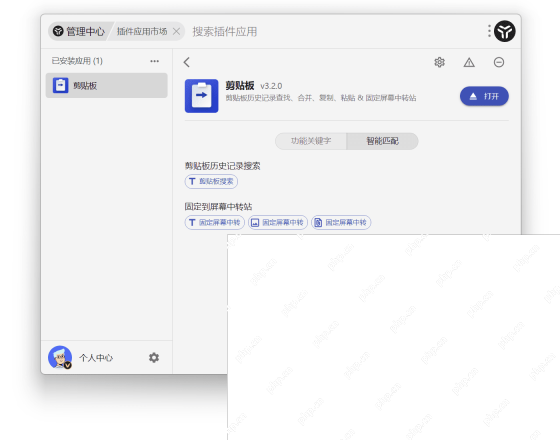Click the text-type 固定屏幕中转 tag

coord(214,222)
